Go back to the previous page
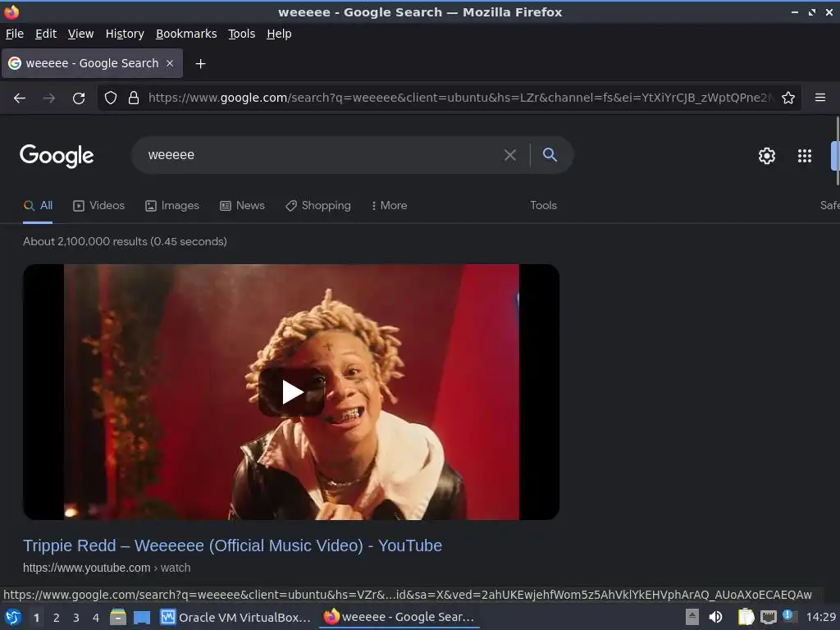The height and width of the screenshot is (630, 840). point(20,98)
